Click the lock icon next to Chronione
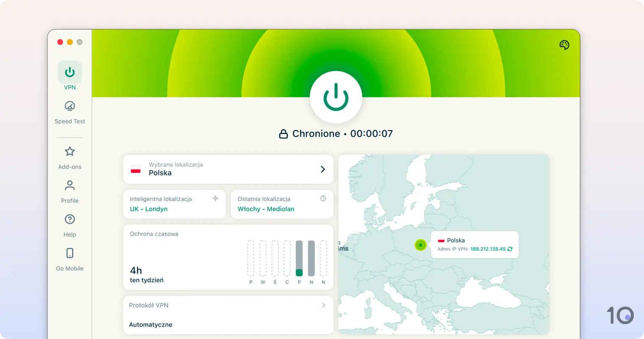 [284, 133]
